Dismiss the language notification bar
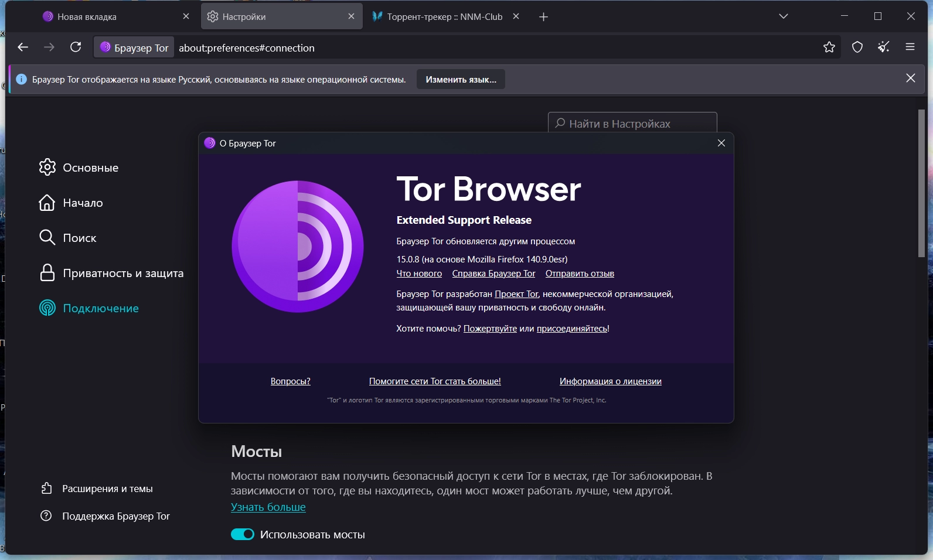This screenshot has height=560, width=933. [x=910, y=78]
